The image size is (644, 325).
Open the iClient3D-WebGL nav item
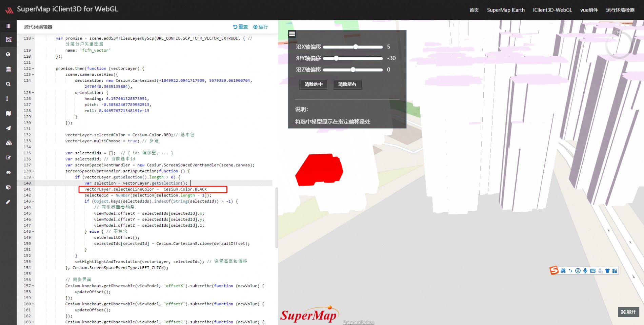coord(552,10)
